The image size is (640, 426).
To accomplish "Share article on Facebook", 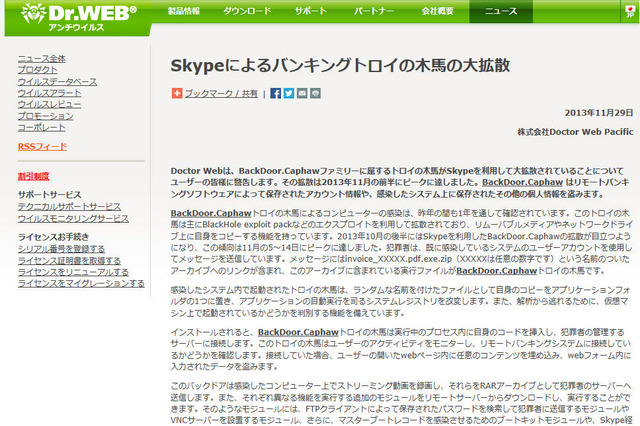I will click(x=276, y=93).
